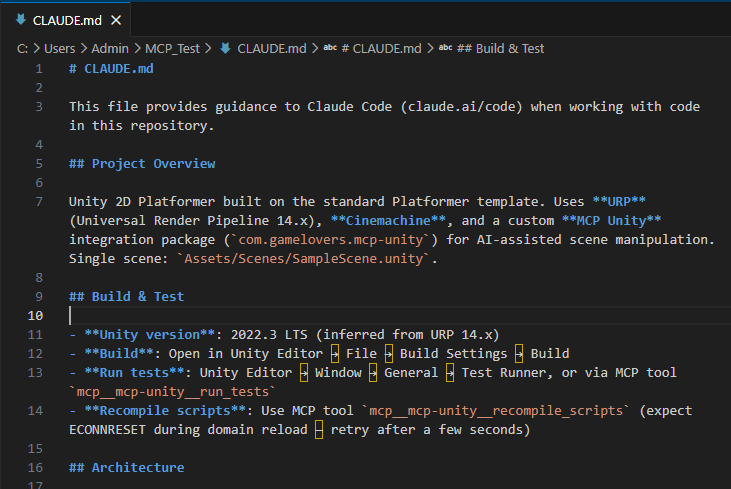731x489 pixels.
Task: Click abc symbol icon before '# CLAUDE.md'
Action: pos(330,48)
